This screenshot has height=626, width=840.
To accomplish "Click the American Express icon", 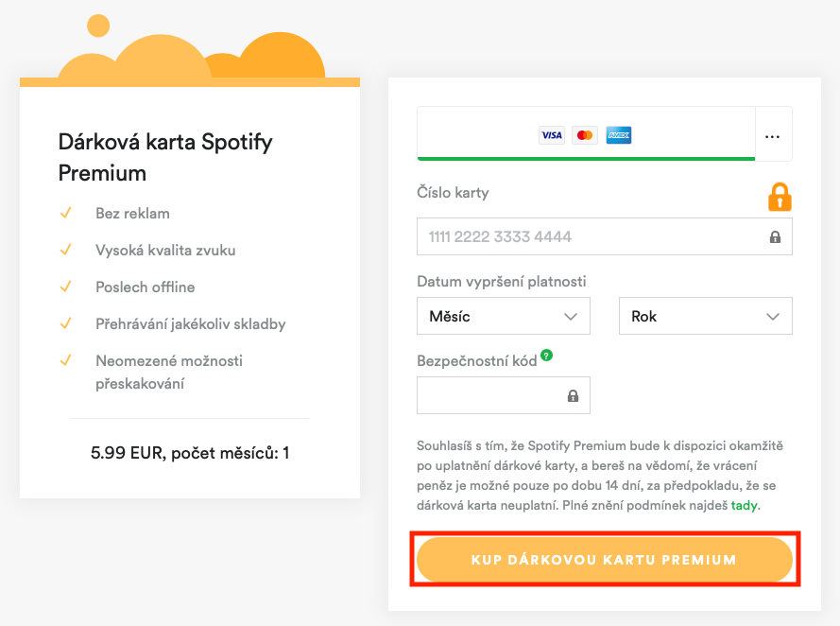I will pyautogui.click(x=619, y=135).
